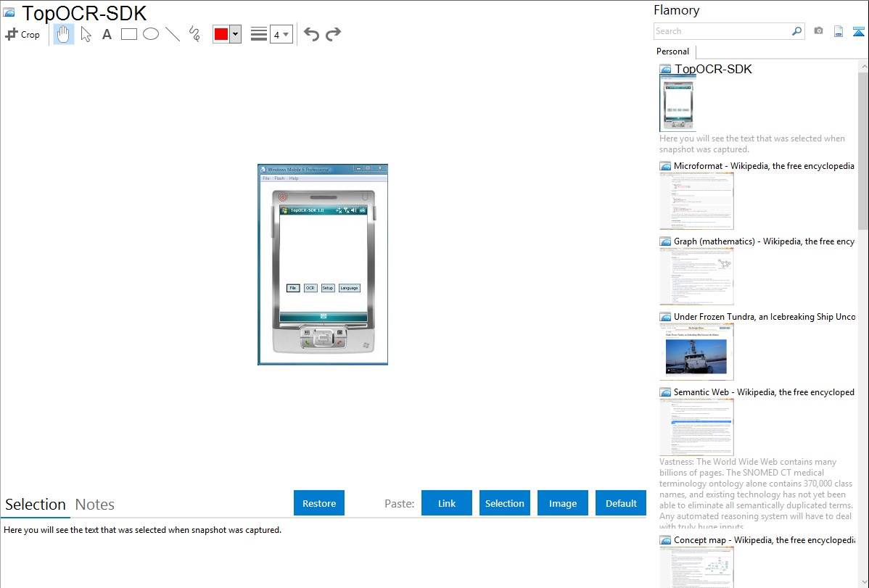Click the search magnifier icon

[x=797, y=31]
